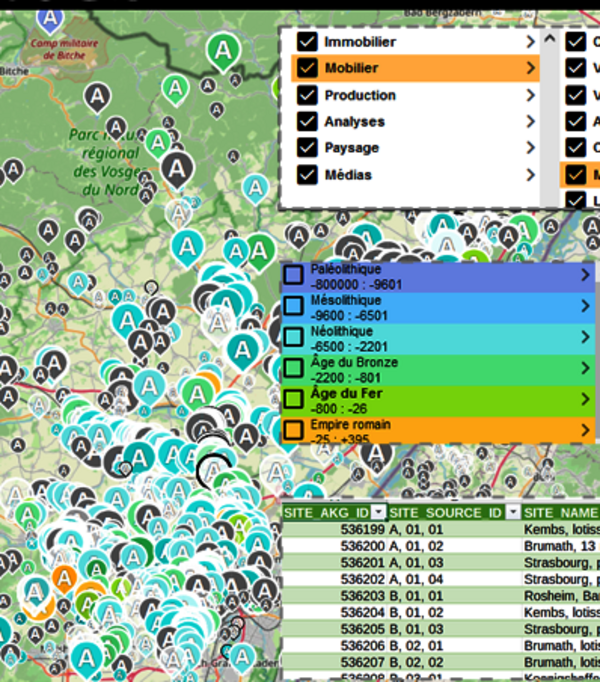Toggle the Production checkbox
Image resolution: width=600 pixels, height=682 pixels.
pos(307,95)
